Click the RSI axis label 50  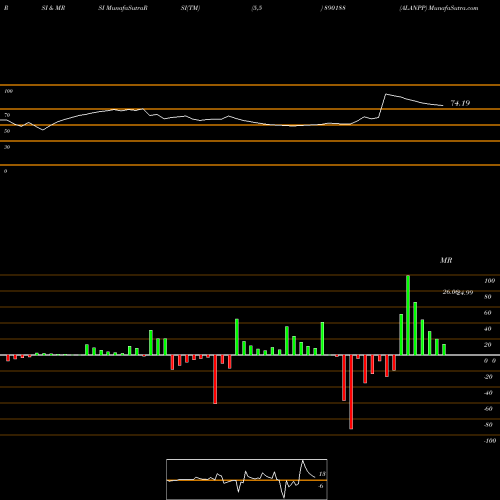[7, 131]
